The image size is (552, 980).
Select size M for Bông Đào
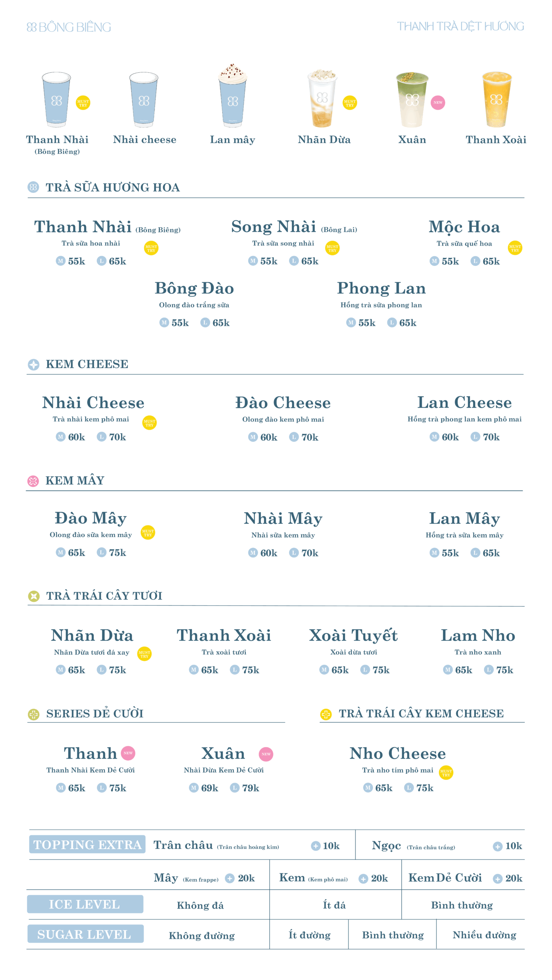click(164, 323)
